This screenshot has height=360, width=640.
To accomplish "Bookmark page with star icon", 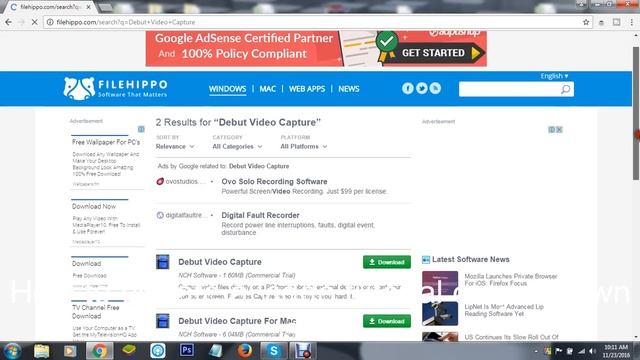I will click(x=586, y=22).
